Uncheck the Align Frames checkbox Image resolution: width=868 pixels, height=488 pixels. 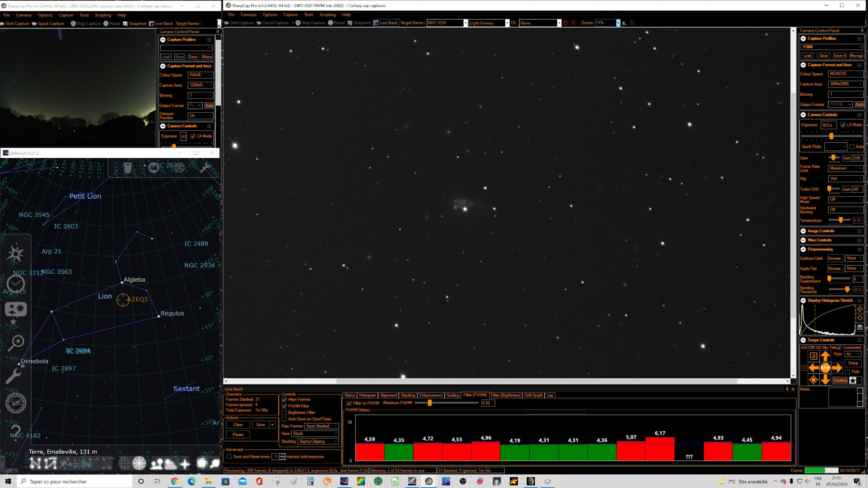point(284,399)
